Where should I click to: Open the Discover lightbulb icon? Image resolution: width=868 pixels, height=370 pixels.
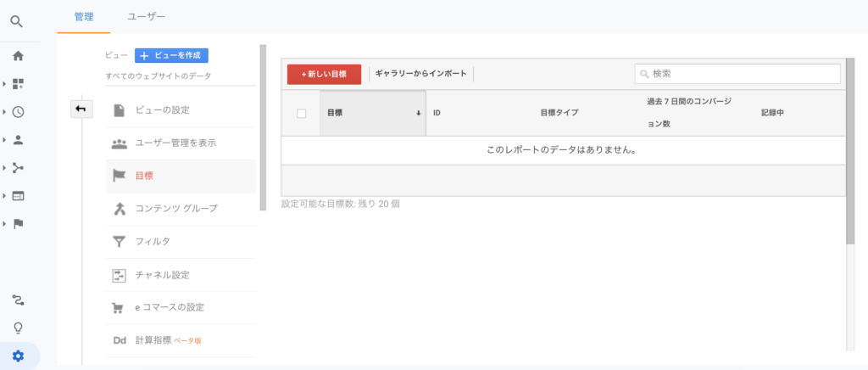click(x=18, y=328)
